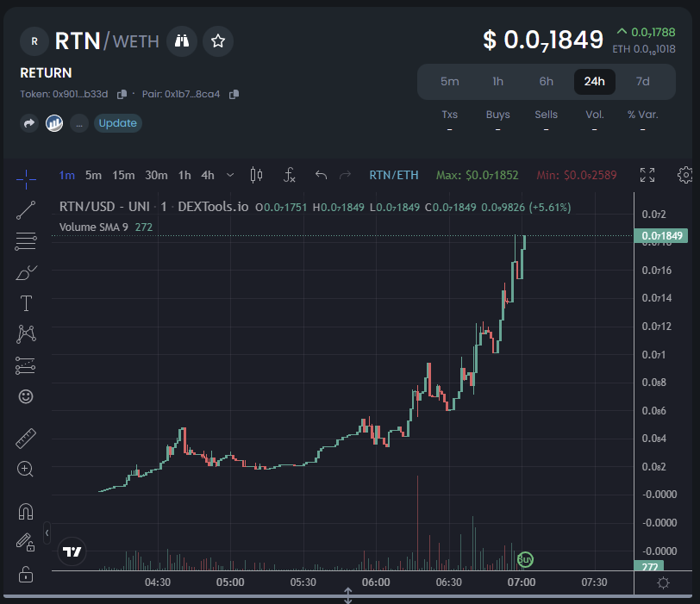Viewport: 700px width, 604px height.
Task: Set chart interval to 4h
Action: (x=208, y=175)
